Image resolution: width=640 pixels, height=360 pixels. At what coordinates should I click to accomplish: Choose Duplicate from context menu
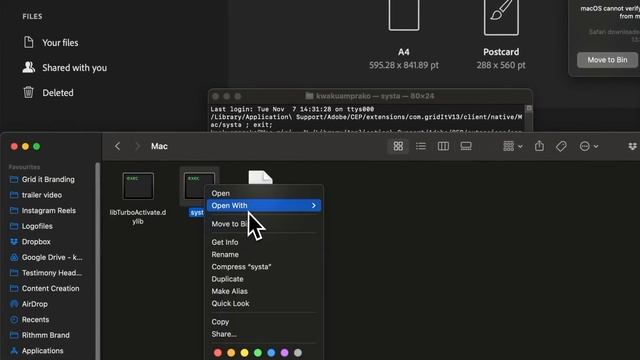click(x=227, y=279)
